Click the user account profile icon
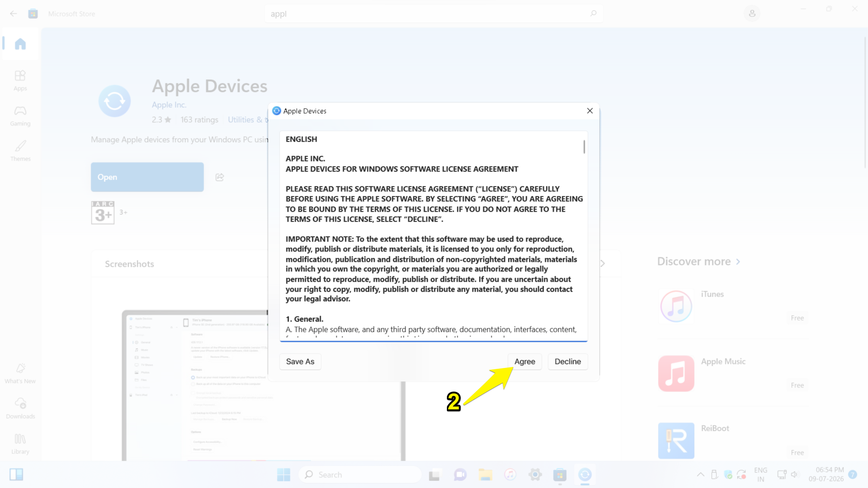The height and width of the screenshot is (488, 868). [x=752, y=14]
